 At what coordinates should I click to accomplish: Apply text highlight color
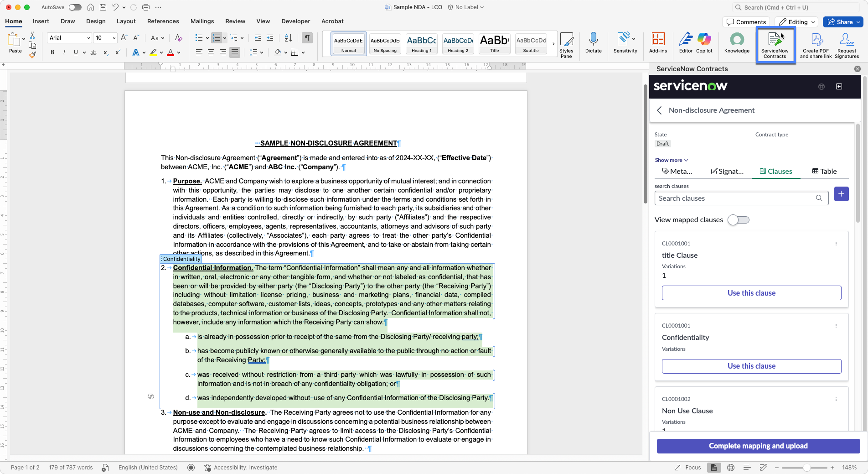153,52
